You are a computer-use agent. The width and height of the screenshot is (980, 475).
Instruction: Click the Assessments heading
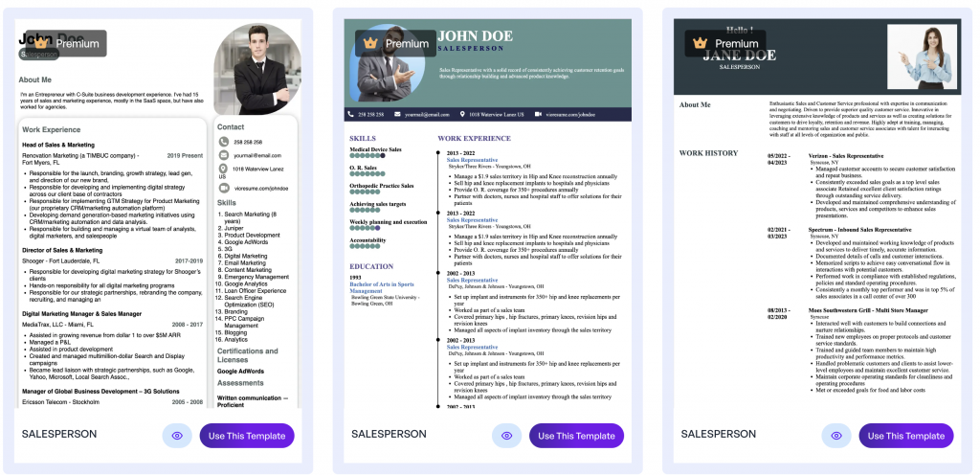240,383
